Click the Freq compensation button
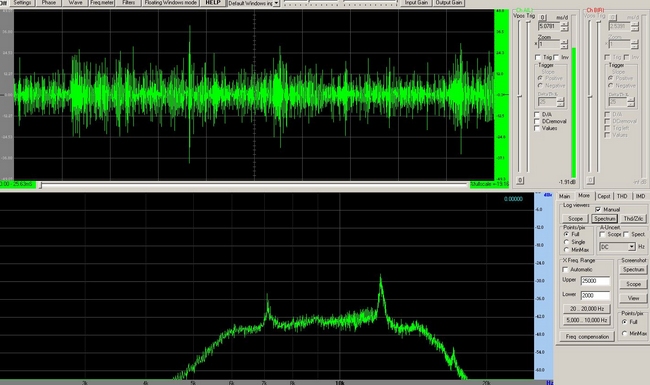Image resolution: width=650 pixels, height=385 pixels. (587, 337)
